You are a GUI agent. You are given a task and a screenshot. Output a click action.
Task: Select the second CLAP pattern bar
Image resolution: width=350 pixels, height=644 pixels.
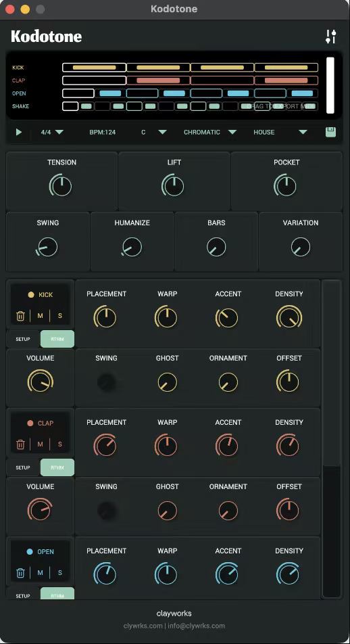click(158, 80)
